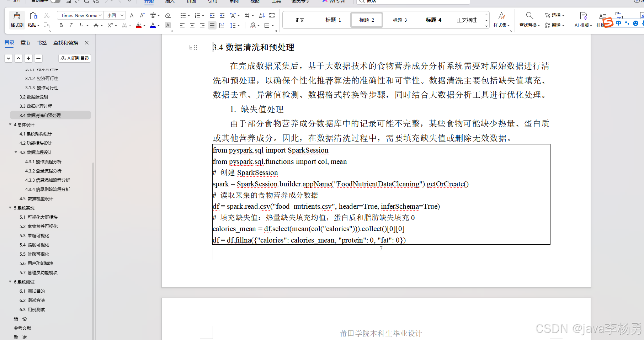Click the 翻译 translate tool
This screenshot has height=340, width=644.
click(555, 25)
